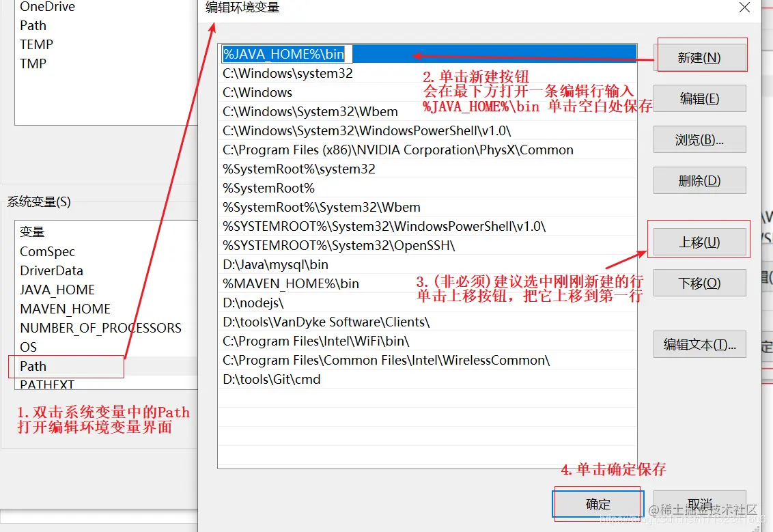This screenshot has height=532, width=773.
Task: Click the 编辑(E) button
Action: click(699, 98)
